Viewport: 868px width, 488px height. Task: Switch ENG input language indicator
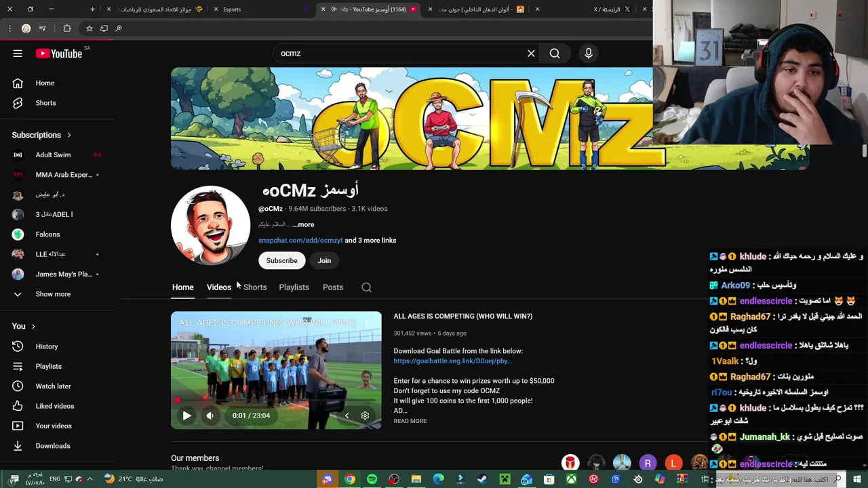point(56,479)
